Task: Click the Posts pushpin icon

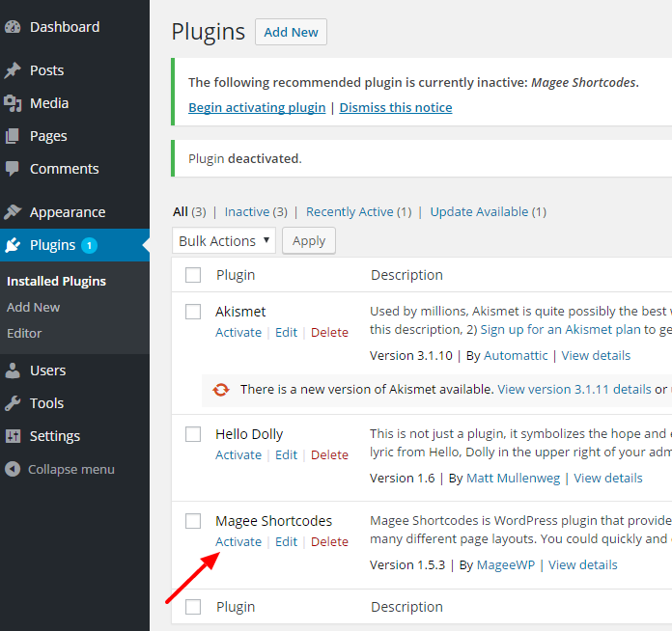Action: [x=13, y=70]
